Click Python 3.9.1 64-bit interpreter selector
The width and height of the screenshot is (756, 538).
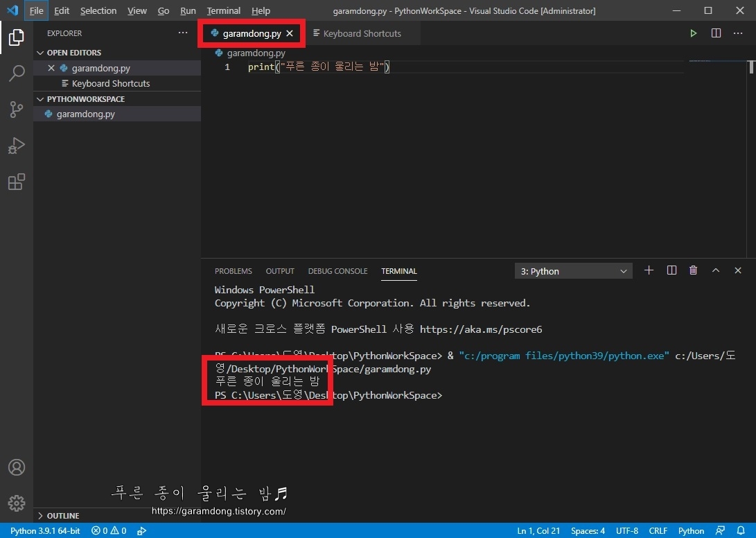tap(45, 530)
